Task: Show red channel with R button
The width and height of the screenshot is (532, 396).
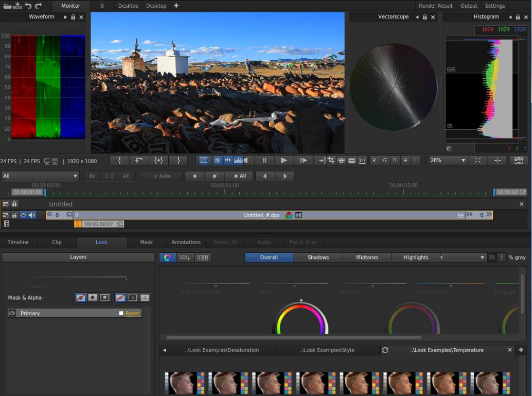Action: point(374,160)
